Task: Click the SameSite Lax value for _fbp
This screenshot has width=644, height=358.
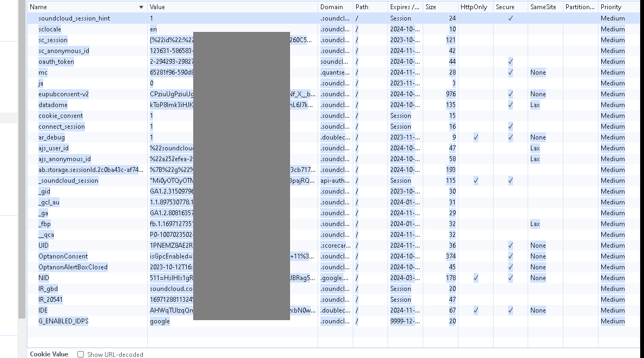Action: (535, 224)
